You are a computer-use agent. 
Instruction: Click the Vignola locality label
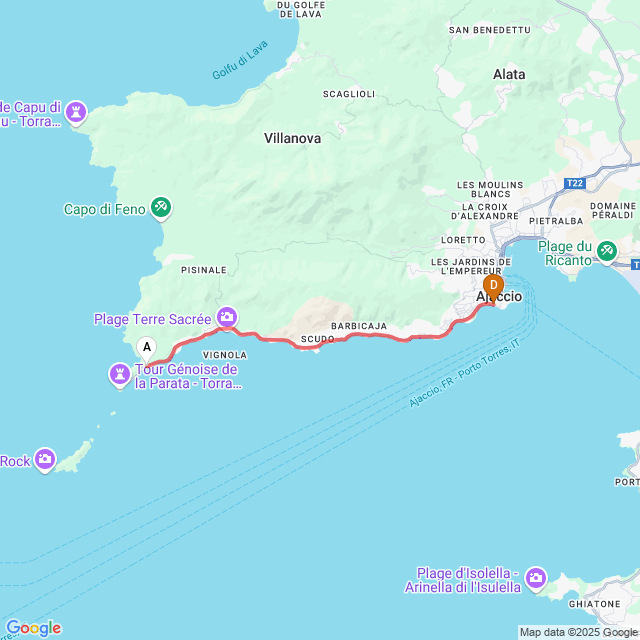pos(225,355)
